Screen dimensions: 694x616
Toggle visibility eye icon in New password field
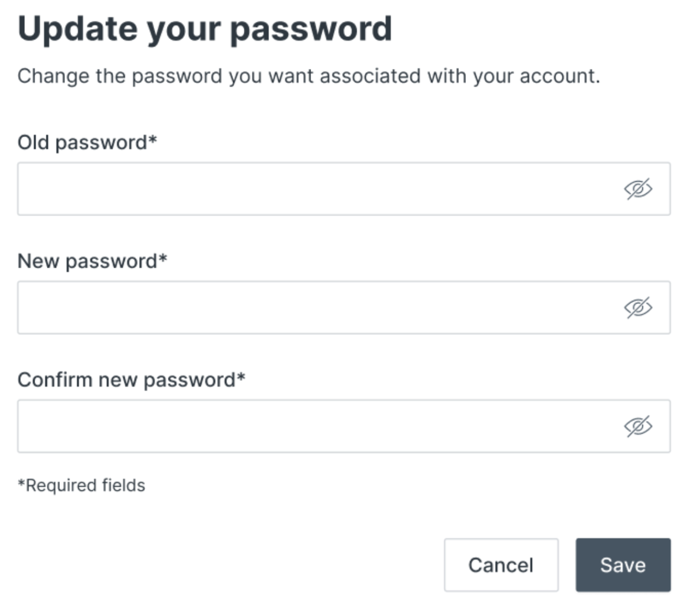pos(638,308)
